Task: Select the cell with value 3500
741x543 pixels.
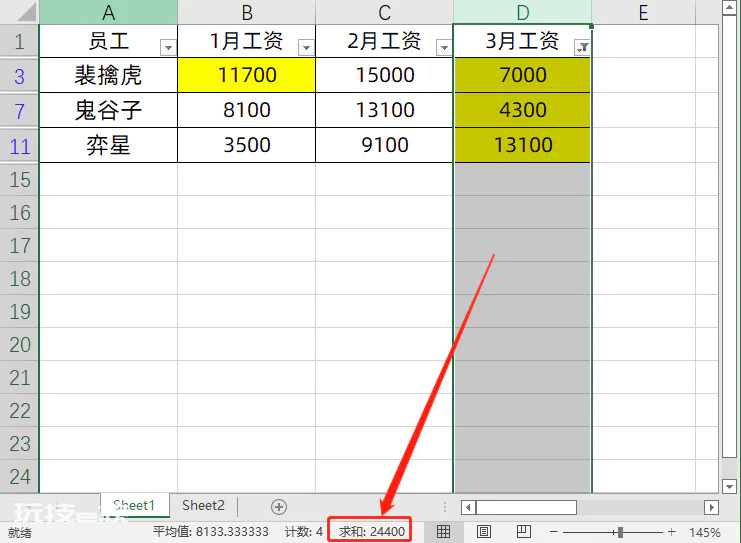Action: pos(247,145)
